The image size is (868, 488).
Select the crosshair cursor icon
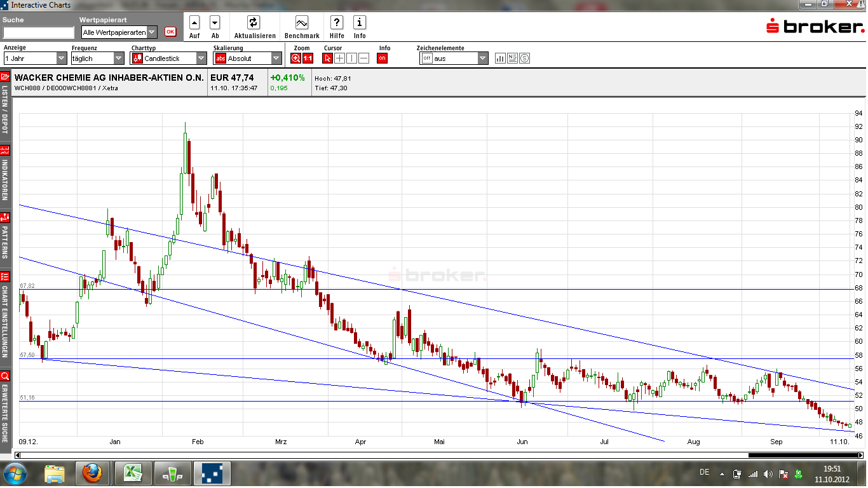340,58
